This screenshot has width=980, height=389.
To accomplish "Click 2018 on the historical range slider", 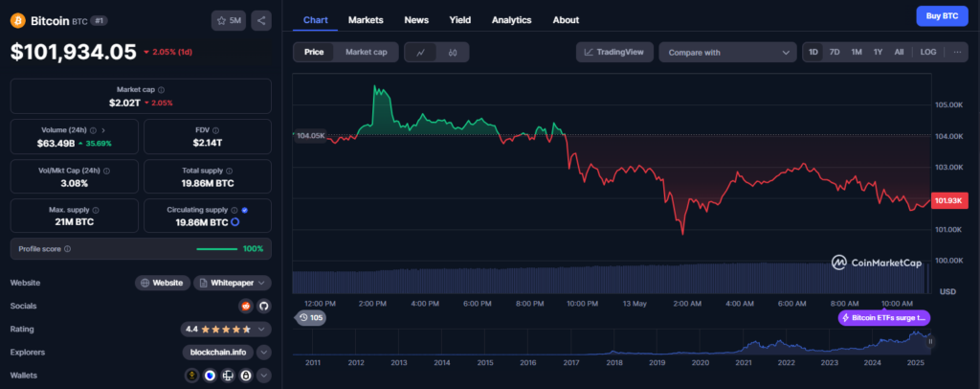I will [x=613, y=362].
